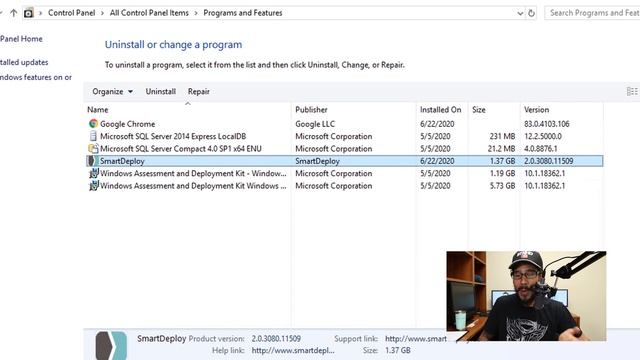
Task: Open the Control Panel Home link
Action: pos(21,39)
